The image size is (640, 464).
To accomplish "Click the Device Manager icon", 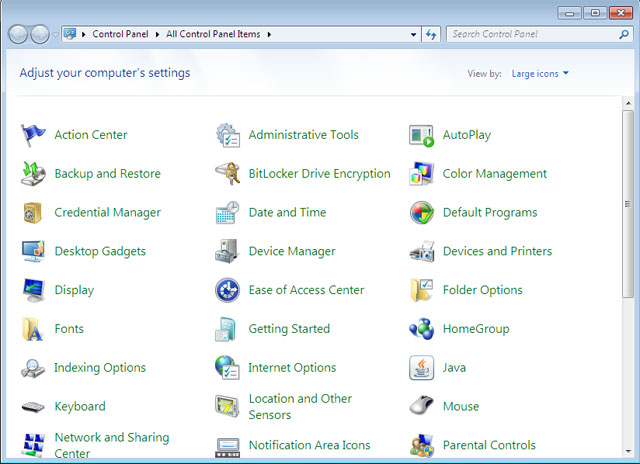I will pos(227,252).
